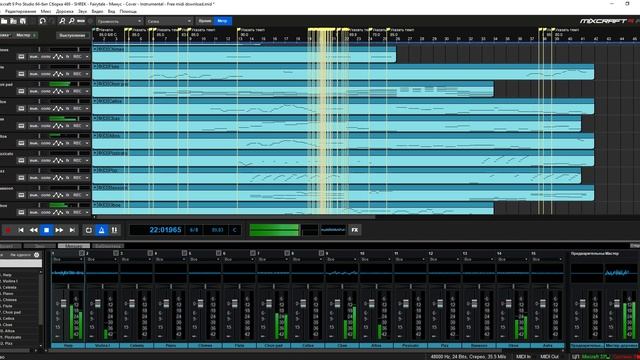Expand the Flute clip header arrow
The height and width of the screenshot is (360, 640).
(x=95, y=66)
